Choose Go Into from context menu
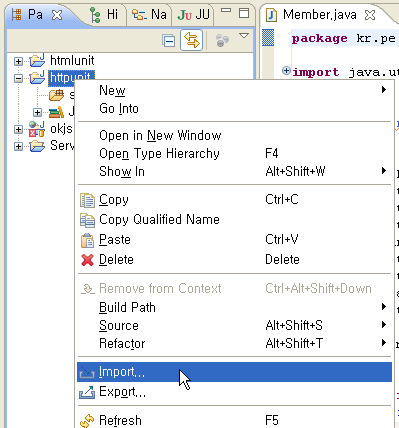 click(234, 109)
